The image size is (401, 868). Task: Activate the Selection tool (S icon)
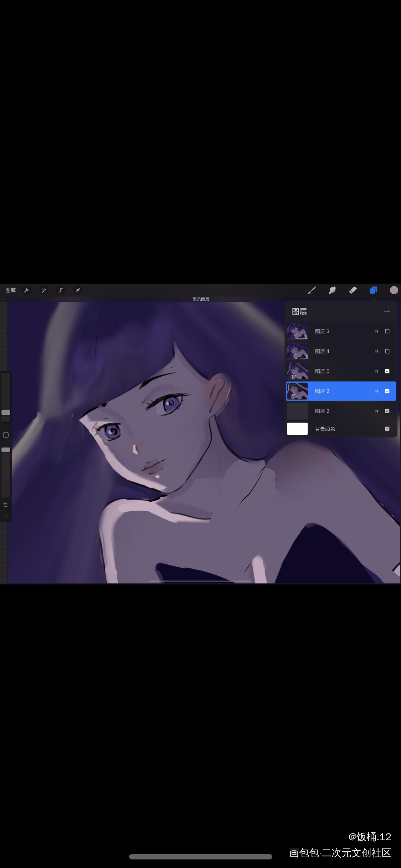coord(61,290)
